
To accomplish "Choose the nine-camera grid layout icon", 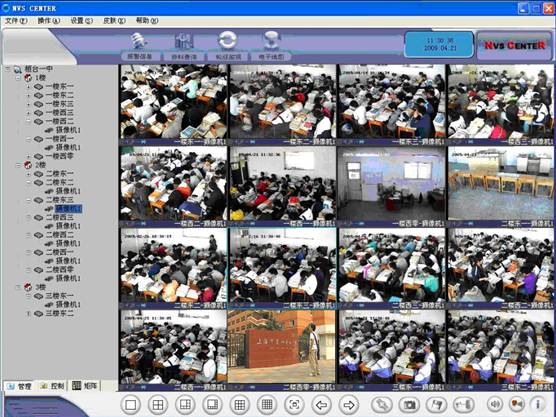I will coord(240,405).
